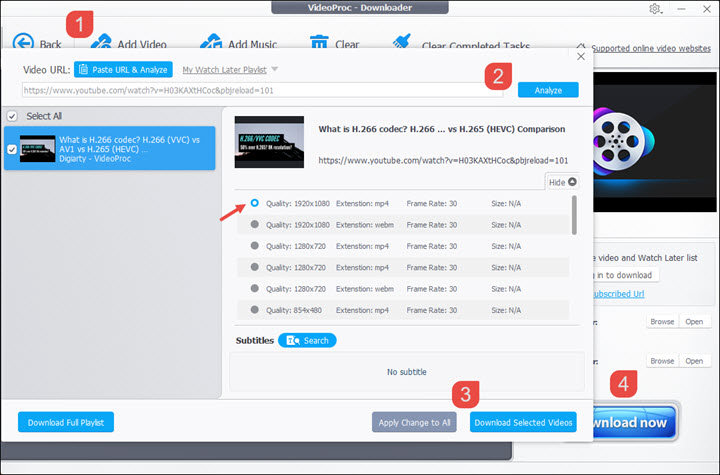
Task: Click the format list scrollbar
Action: pos(574,215)
